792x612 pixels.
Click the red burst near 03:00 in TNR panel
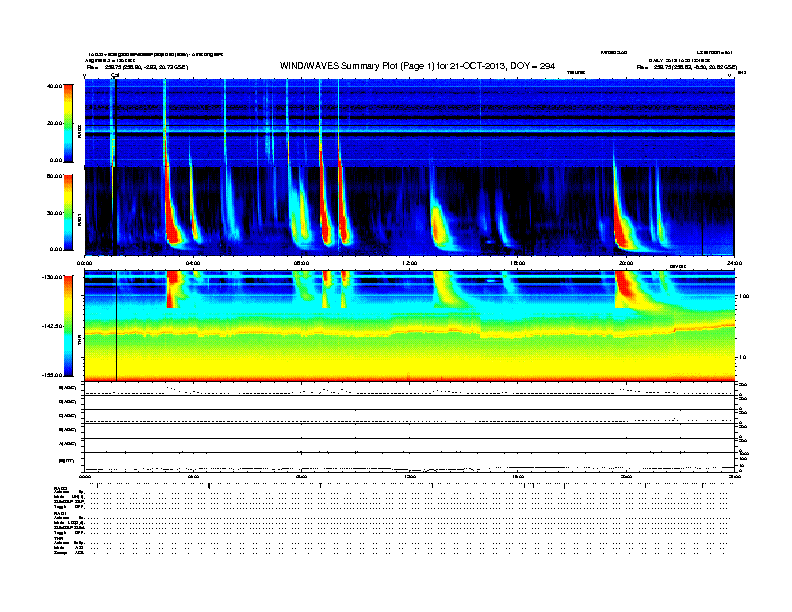tap(172, 289)
